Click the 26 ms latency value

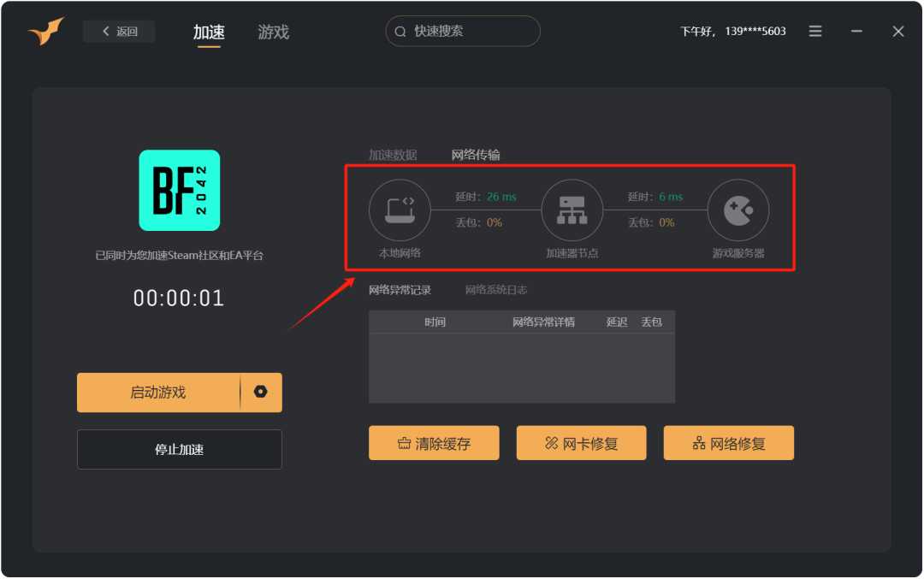(501, 197)
